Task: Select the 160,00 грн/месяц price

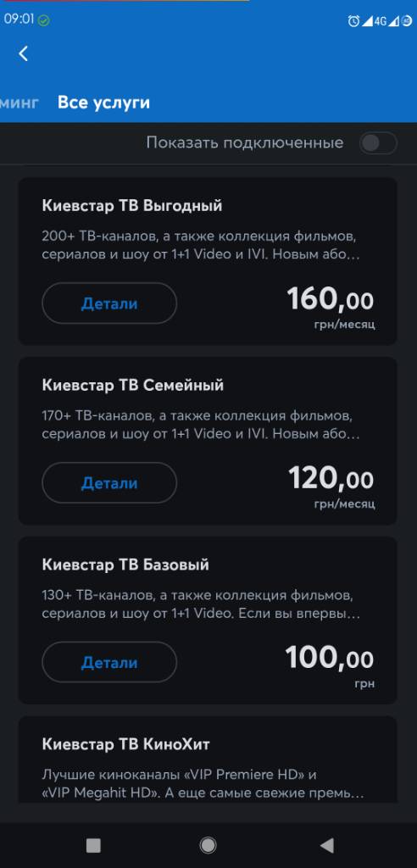Action: click(331, 307)
